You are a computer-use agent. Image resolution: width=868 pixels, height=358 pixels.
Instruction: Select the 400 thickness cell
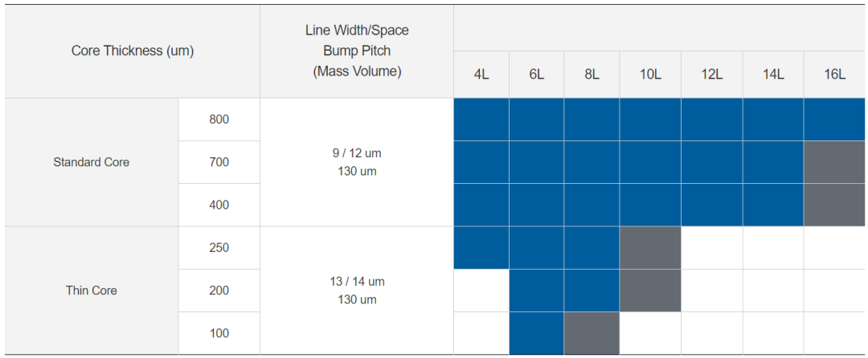pyautogui.click(x=219, y=205)
